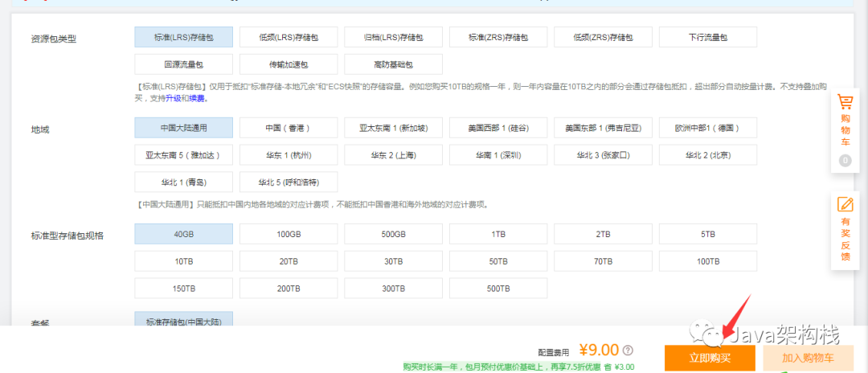Click the ¥9.00 configuration price
The height and width of the screenshot is (373, 868).
coord(599,350)
